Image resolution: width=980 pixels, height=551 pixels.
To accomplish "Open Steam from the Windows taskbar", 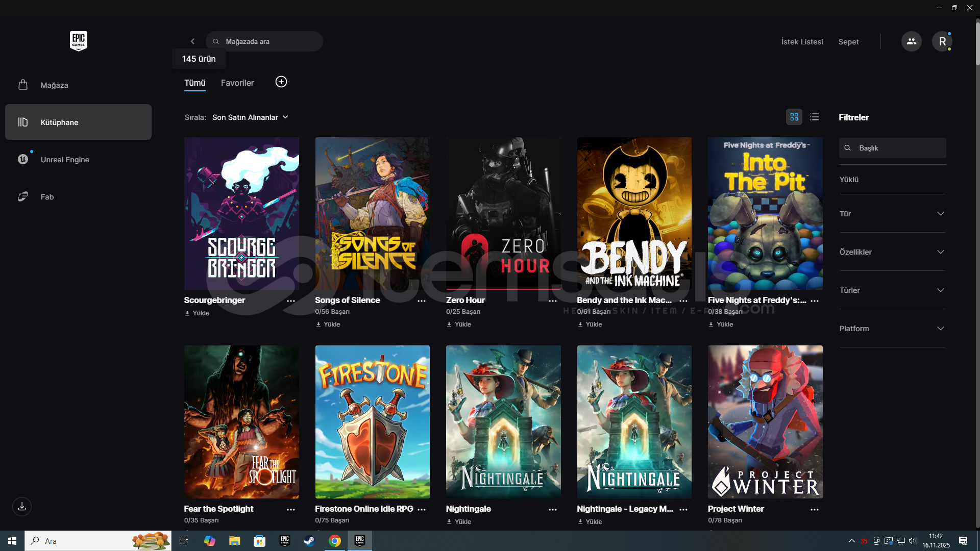I will coord(309,541).
